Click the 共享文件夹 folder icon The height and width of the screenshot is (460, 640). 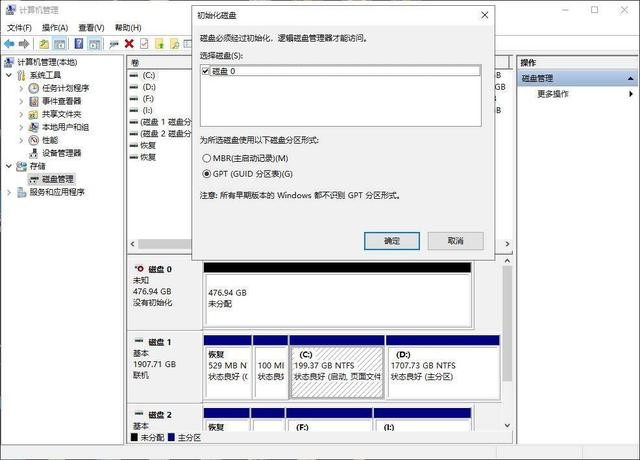coord(33,114)
